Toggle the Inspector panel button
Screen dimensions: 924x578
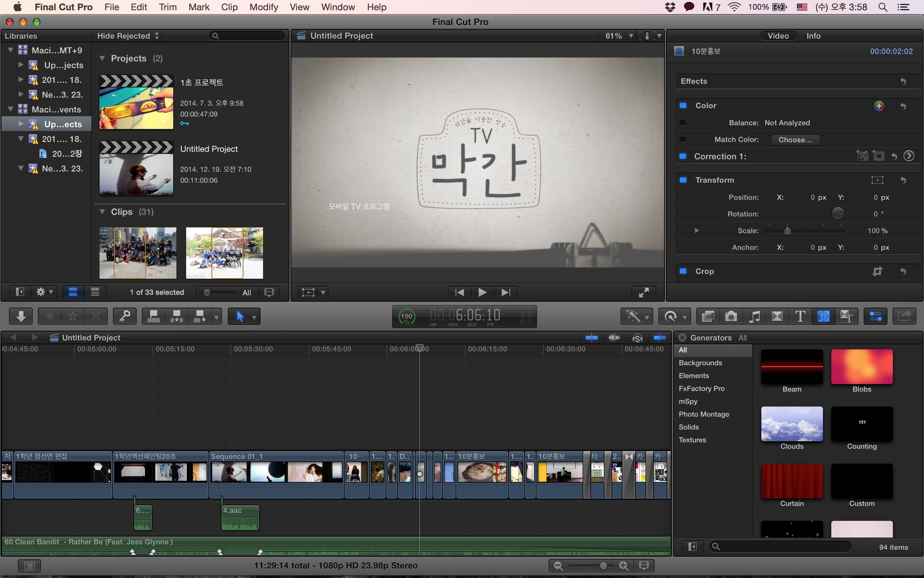875,316
